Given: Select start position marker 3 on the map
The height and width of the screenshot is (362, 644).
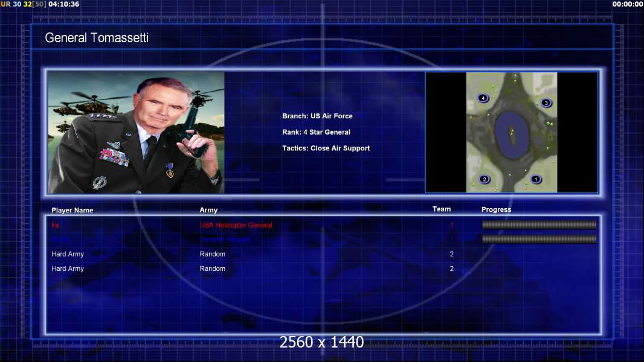Looking at the screenshot, I should click(x=546, y=103).
